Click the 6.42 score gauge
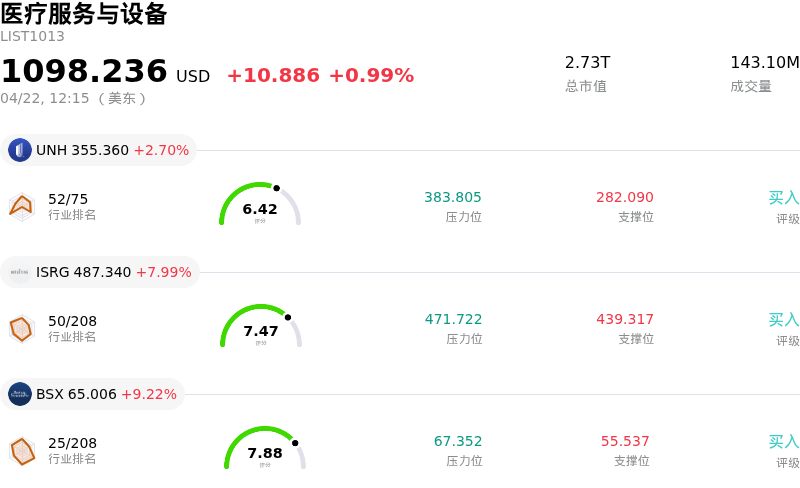Viewport: 800px width, 488px height. click(260, 206)
